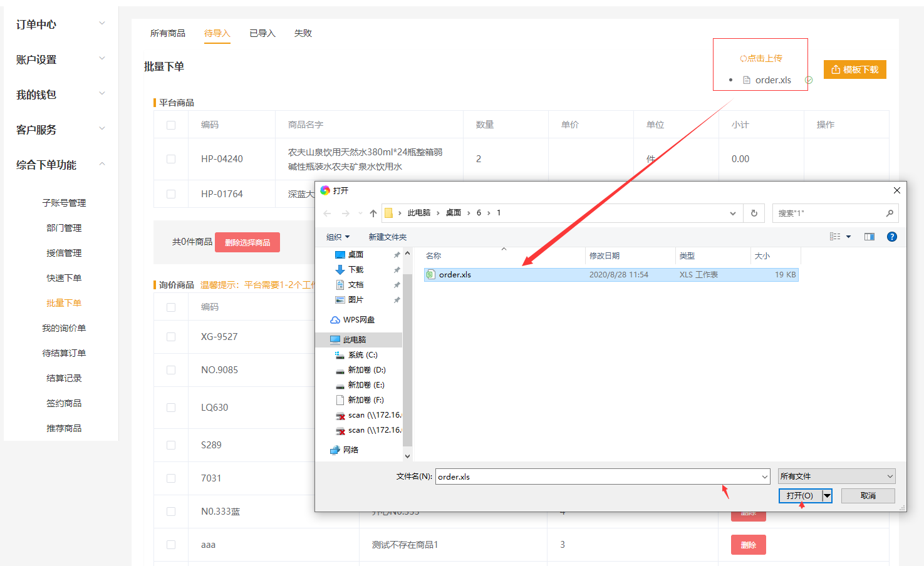The height and width of the screenshot is (566, 924).
Task: Collapse the 综合下单功能 sidebar section
Action: click(102, 165)
